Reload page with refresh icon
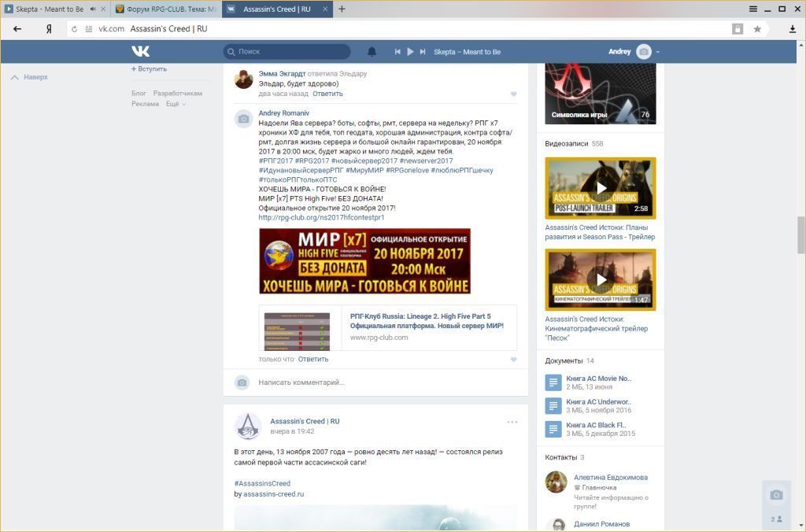The width and height of the screenshot is (806, 532). pyautogui.click(x=75, y=29)
